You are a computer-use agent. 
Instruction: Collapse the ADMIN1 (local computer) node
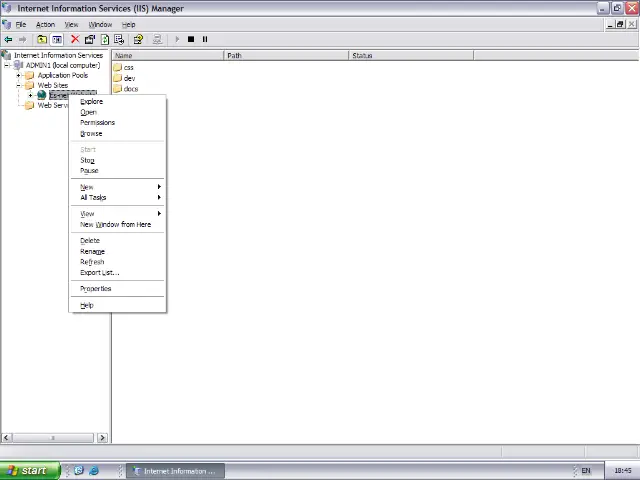coord(7,65)
